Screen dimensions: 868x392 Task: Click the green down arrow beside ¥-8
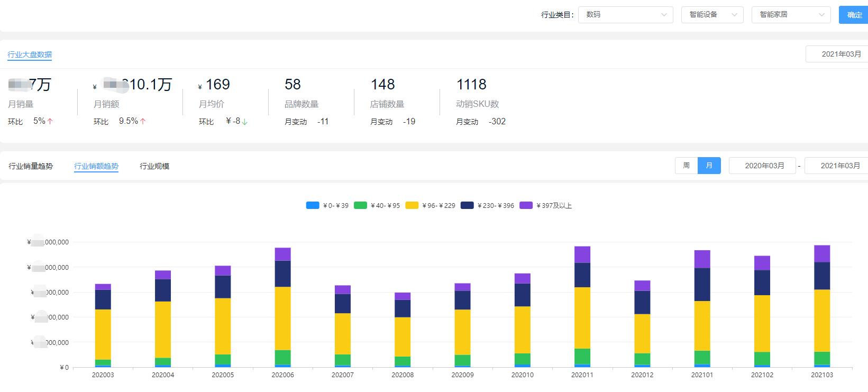pyautogui.click(x=245, y=122)
